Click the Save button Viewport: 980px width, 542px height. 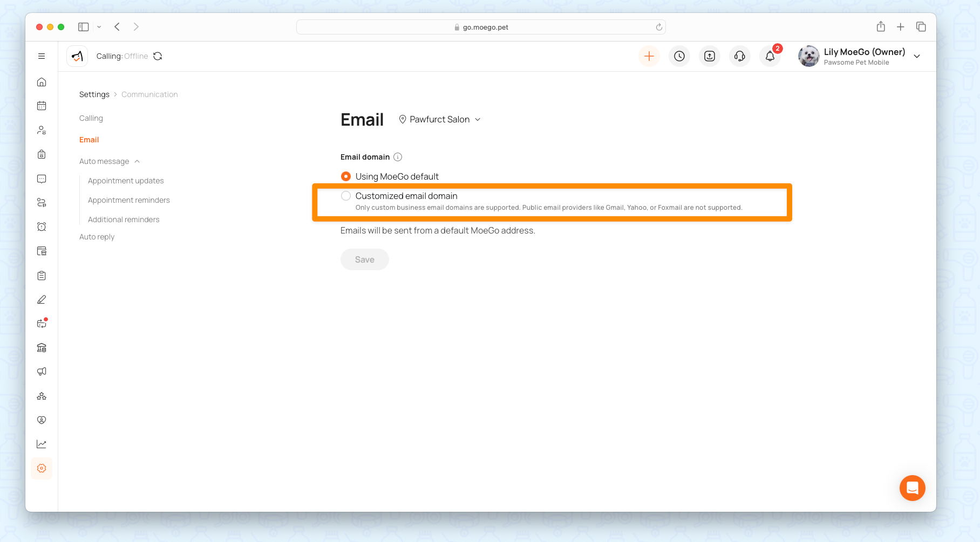(x=365, y=259)
